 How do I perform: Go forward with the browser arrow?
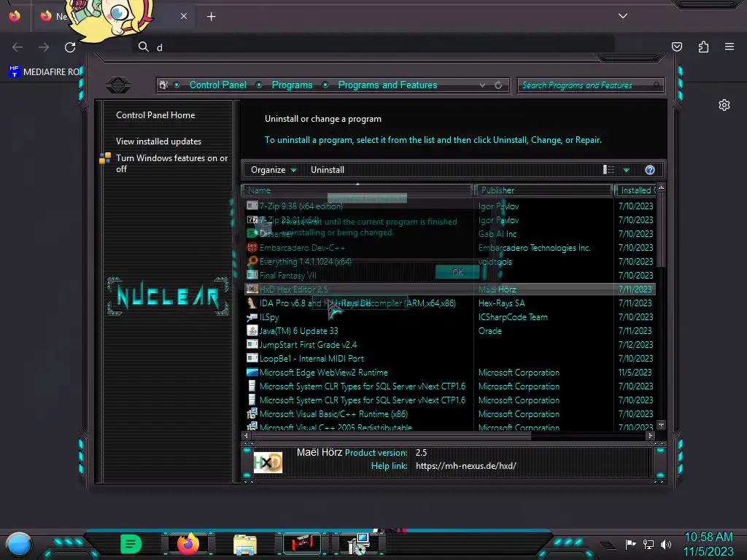[x=44, y=47]
